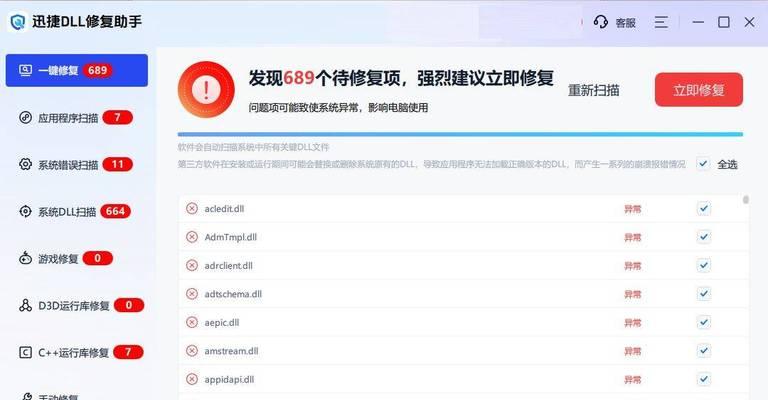The image size is (768, 400).
Task: Click the 重新扫描 rescan link
Action: click(x=594, y=90)
